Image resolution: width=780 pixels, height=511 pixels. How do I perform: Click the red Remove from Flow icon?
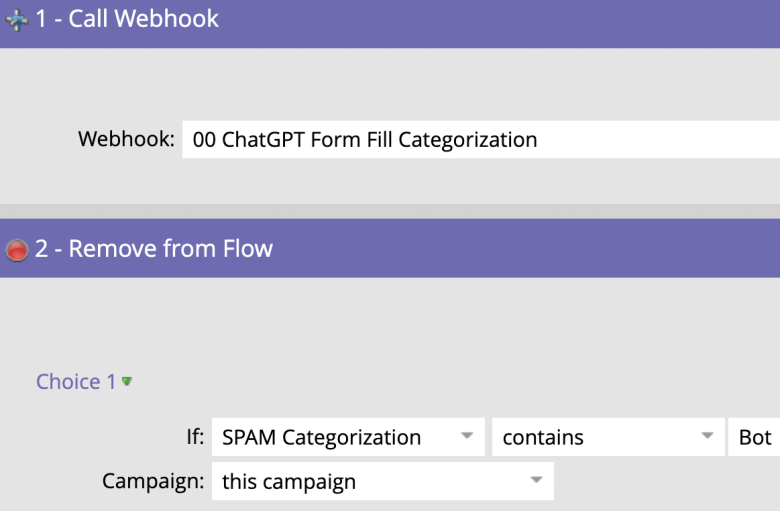(x=17, y=250)
